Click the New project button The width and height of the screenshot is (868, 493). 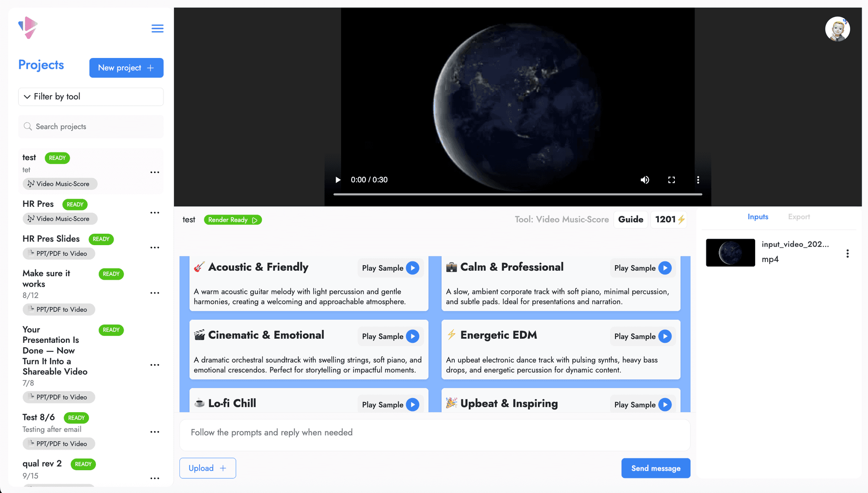click(x=126, y=68)
